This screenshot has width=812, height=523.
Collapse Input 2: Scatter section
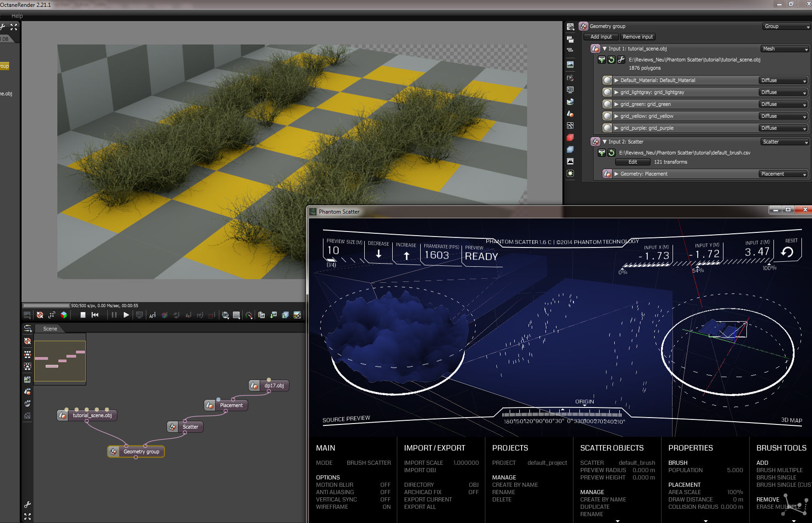pos(605,142)
